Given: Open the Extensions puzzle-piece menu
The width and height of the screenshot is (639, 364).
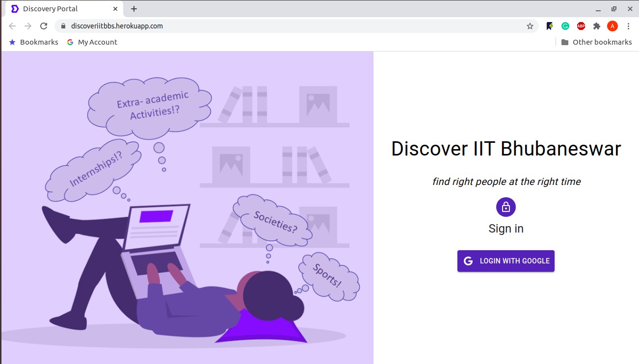Looking at the screenshot, I should (597, 26).
